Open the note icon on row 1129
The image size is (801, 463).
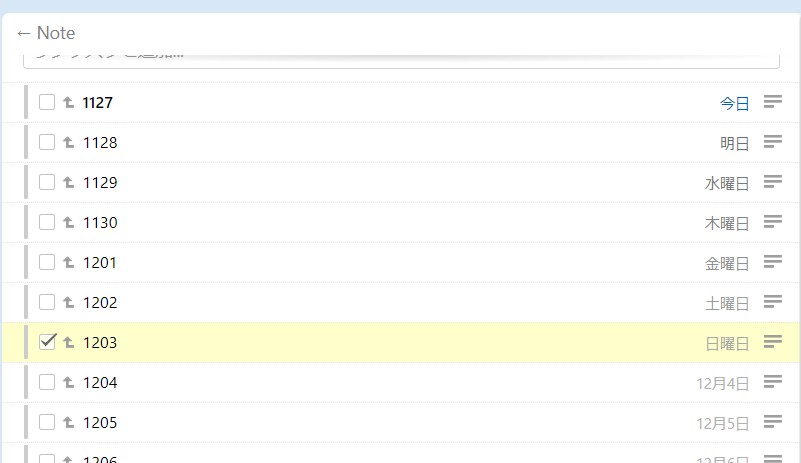click(x=772, y=182)
